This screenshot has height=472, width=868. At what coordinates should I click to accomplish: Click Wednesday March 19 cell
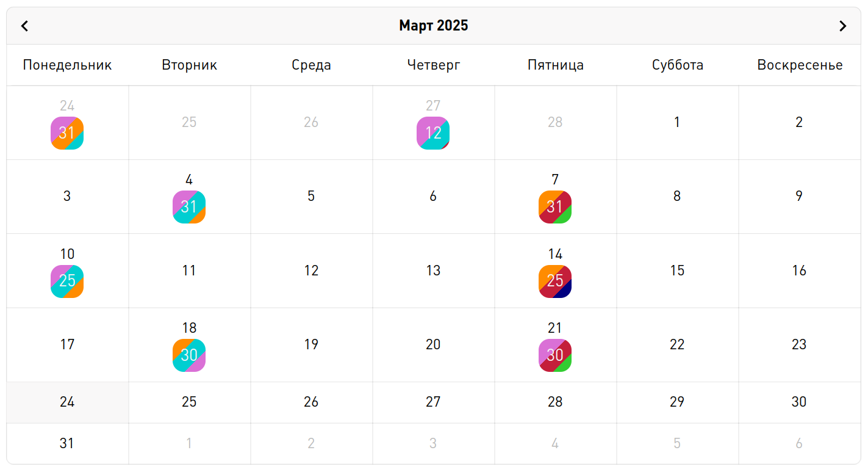point(311,344)
